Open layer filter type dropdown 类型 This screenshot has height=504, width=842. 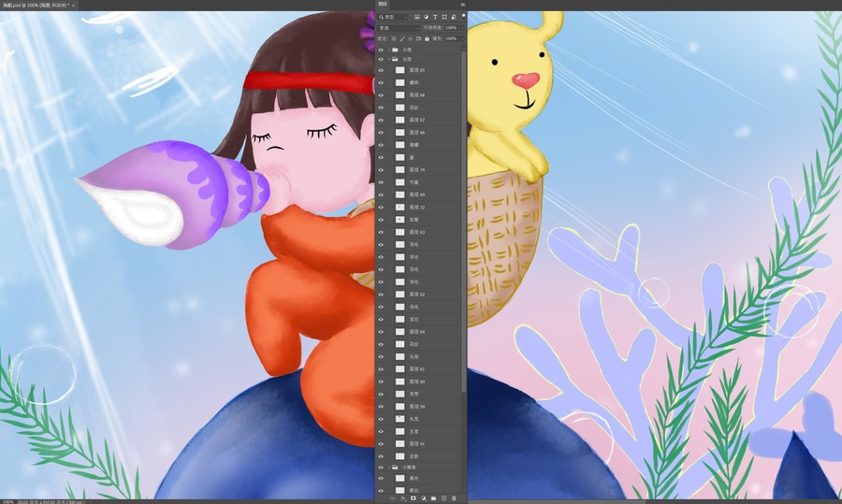(x=393, y=17)
